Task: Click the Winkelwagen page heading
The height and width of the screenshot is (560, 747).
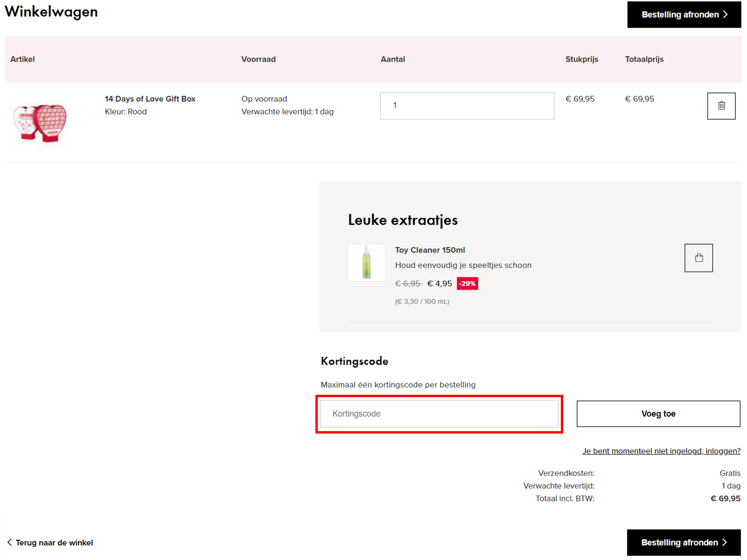Action: pos(51,12)
